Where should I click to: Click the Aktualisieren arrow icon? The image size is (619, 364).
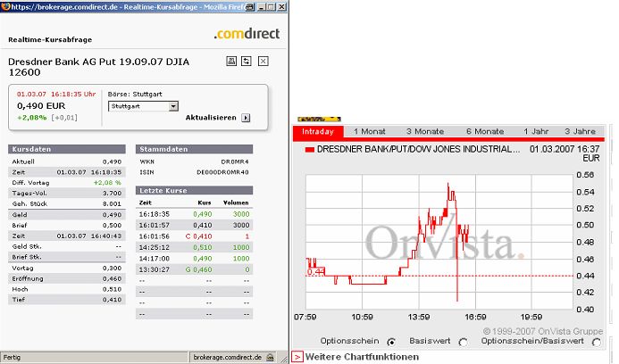point(246,118)
